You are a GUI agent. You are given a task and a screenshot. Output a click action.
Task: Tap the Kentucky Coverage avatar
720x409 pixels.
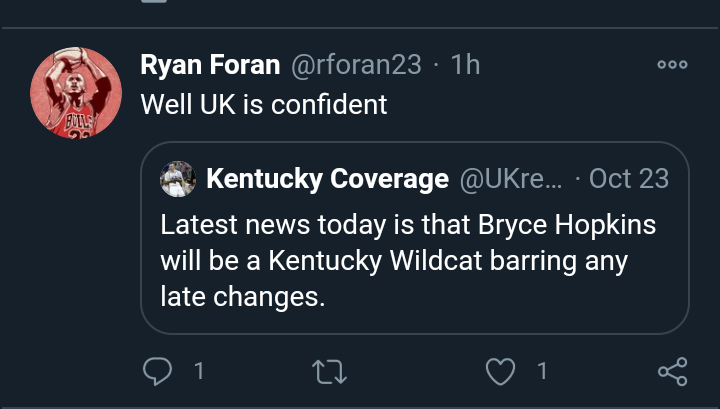178,179
